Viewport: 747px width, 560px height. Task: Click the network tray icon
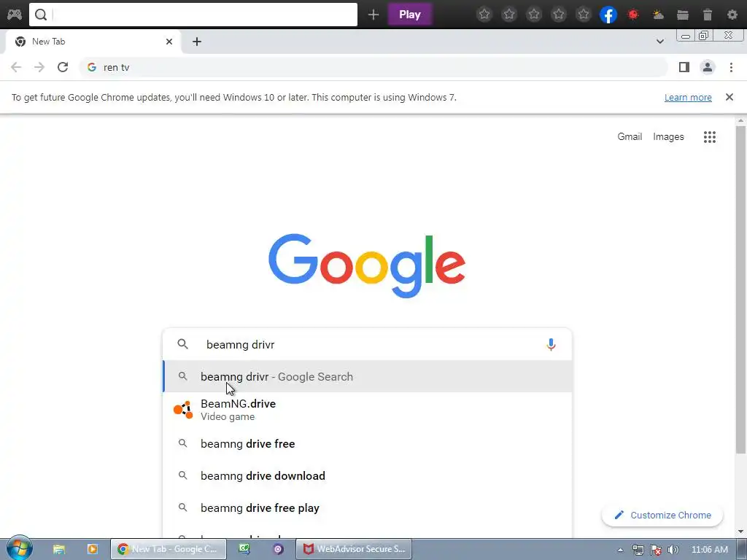tap(638, 550)
